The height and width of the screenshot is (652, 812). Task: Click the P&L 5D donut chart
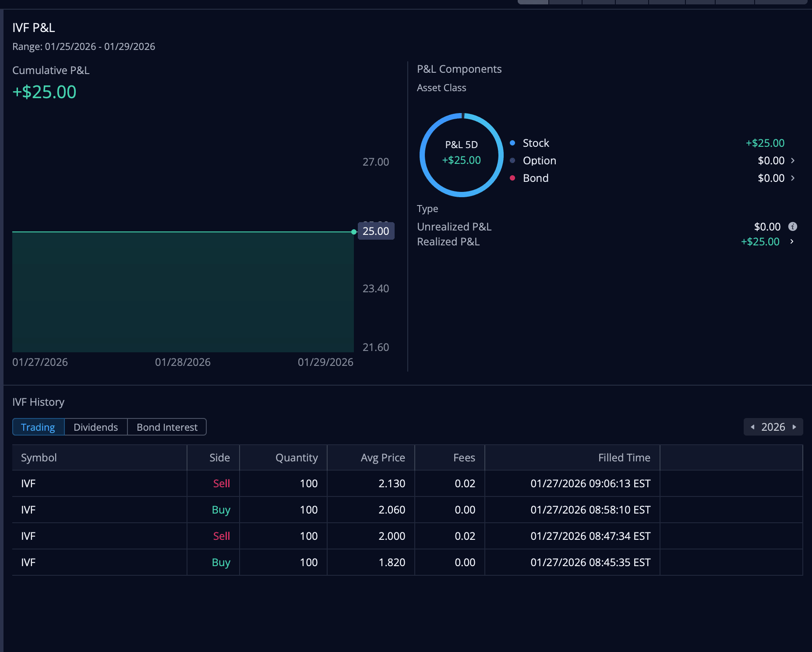tap(461, 155)
